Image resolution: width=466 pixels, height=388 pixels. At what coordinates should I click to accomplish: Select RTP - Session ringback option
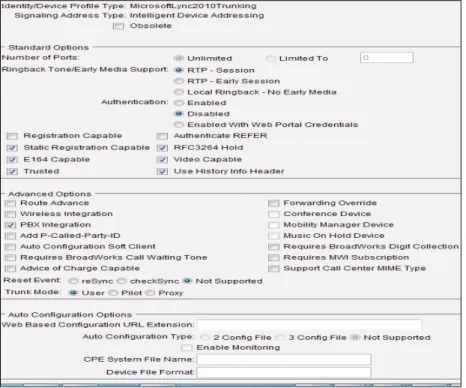pos(179,70)
